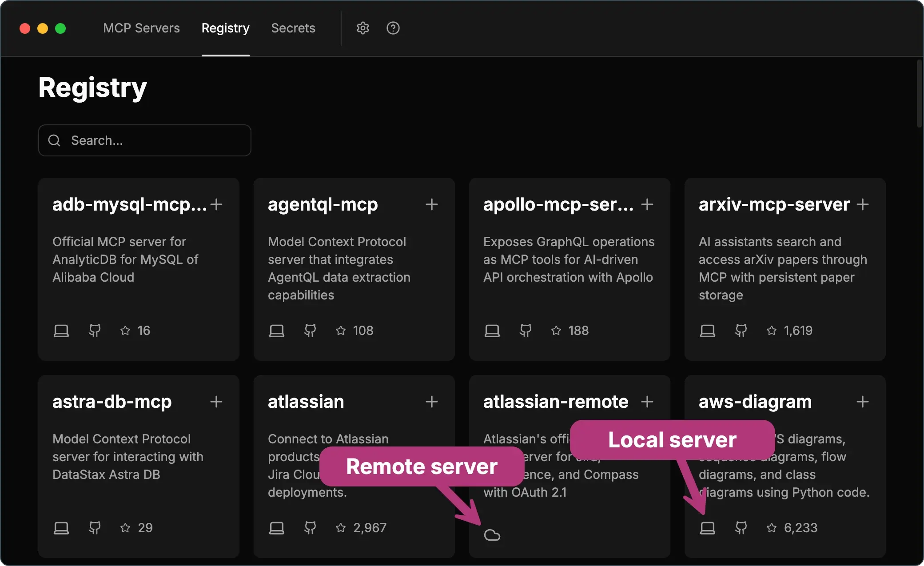This screenshot has width=924, height=566.
Task: Click the GitHub icon on arxiv-mcp-server card
Action: (x=741, y=330)
